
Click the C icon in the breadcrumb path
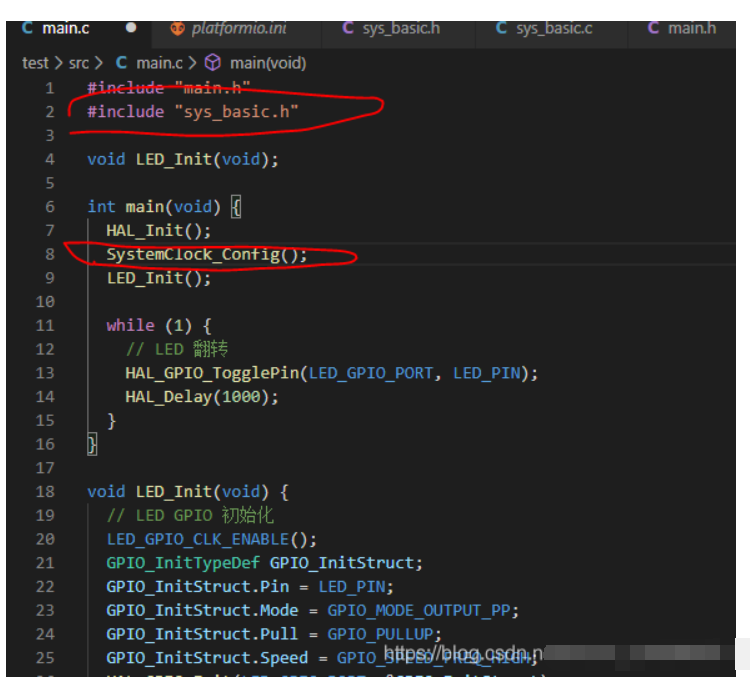tap(122, 62)
